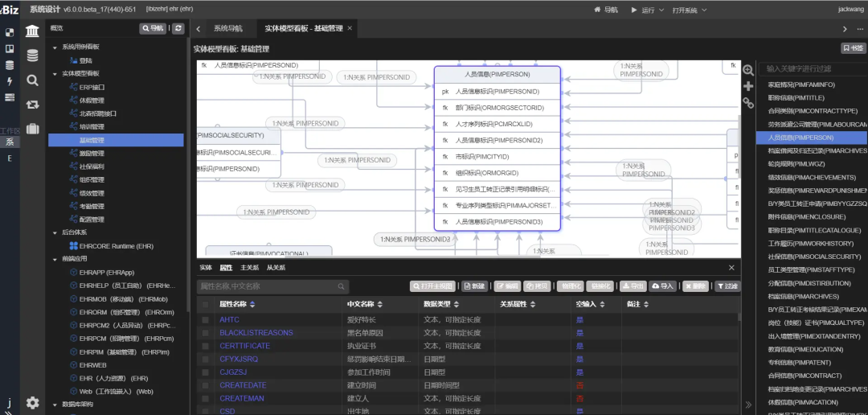Open the settings gear at bottom left
This screenshot has height=415, width=868.
[32, 402]
